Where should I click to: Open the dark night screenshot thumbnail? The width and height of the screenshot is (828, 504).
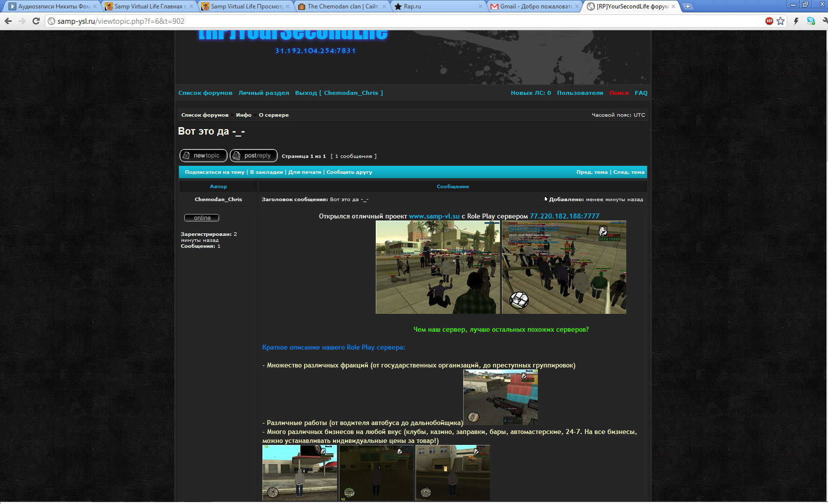376,472
